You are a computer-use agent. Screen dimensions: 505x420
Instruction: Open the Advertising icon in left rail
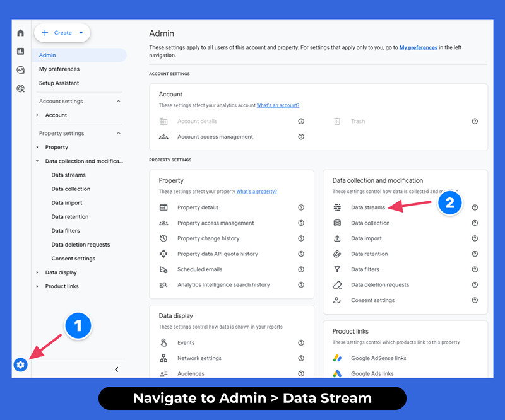21,88
